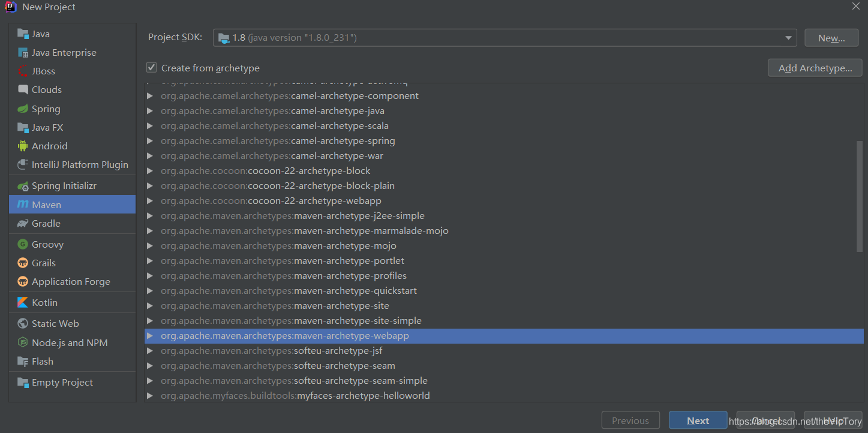
Task: Click the IntelliJ Platform Plugin icon
Action: [23, 164]
